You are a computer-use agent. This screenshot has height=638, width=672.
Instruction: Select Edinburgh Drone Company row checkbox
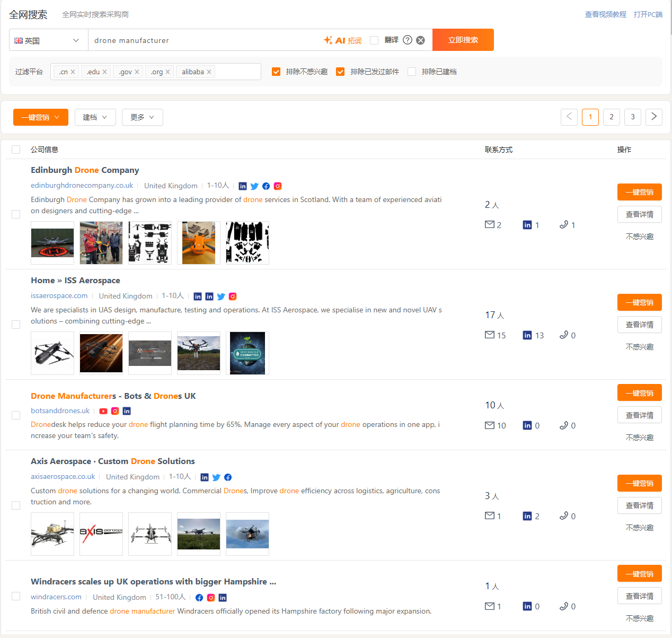point(16,214)
